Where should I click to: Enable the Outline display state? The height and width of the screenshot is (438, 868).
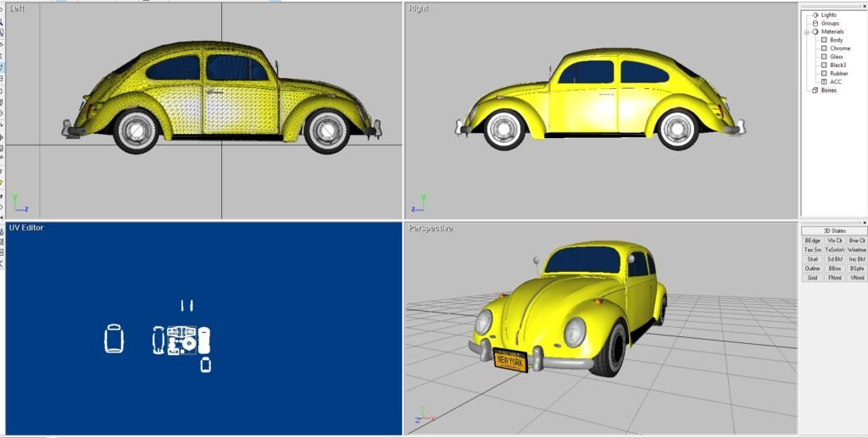[x=812, y=268]
